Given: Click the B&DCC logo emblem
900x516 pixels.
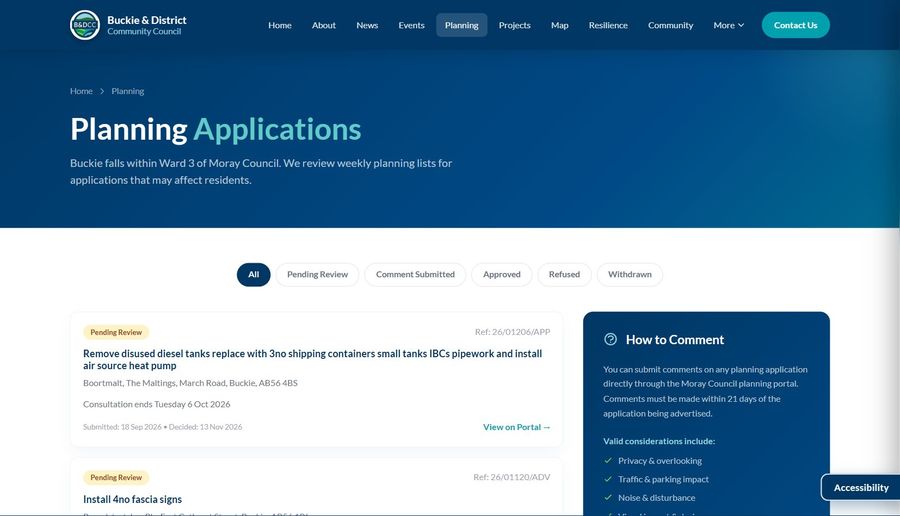Looking at the screenshot, I should (x=85, y=25).
